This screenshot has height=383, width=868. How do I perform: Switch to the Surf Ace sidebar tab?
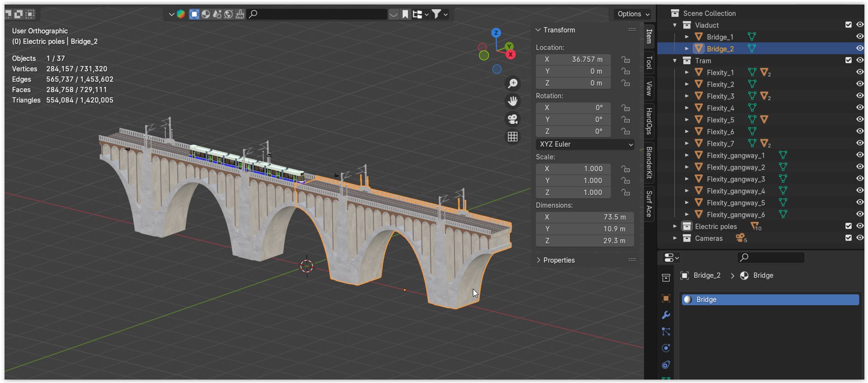tap(649, 204)
